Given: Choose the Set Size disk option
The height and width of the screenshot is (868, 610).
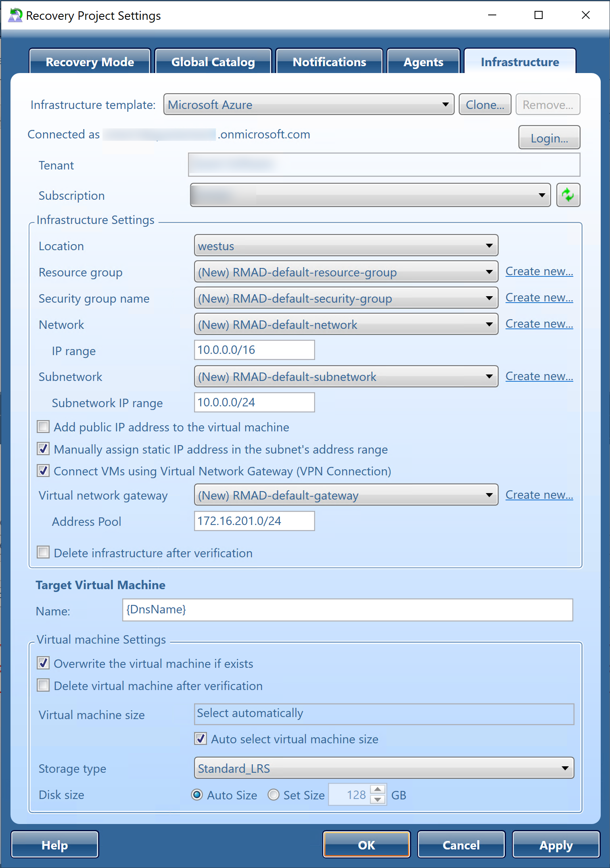Looking at the screenshot, I should (274, 795).
